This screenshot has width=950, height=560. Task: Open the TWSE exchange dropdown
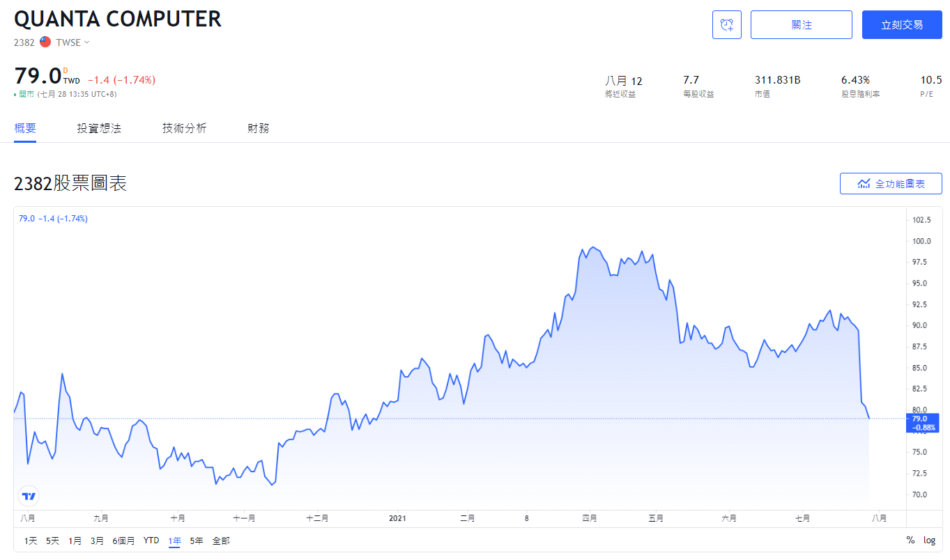[x=73, y=42]
